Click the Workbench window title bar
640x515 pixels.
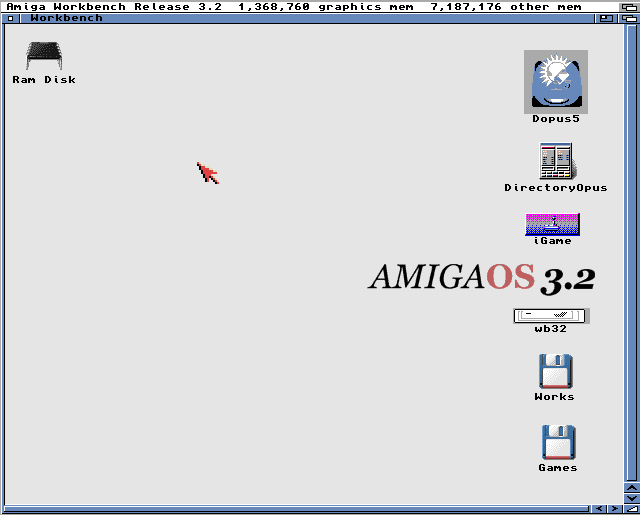click(307, 18)
